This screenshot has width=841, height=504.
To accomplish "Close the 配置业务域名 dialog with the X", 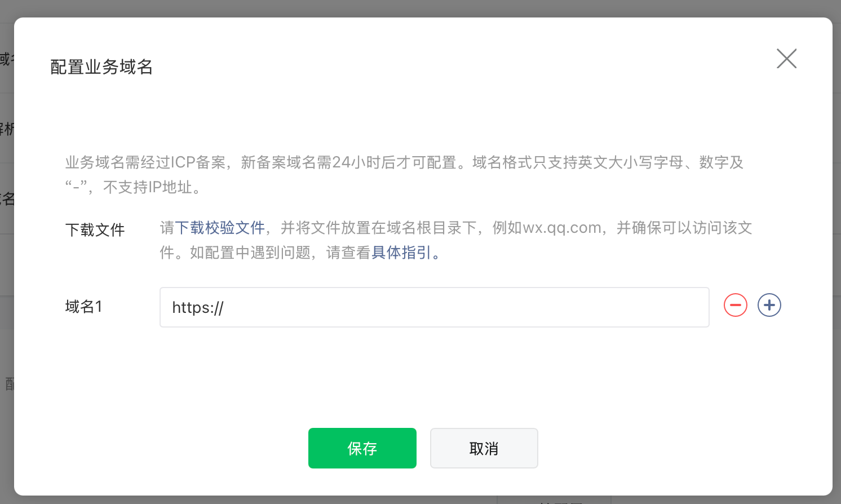I will coord(786,59).
